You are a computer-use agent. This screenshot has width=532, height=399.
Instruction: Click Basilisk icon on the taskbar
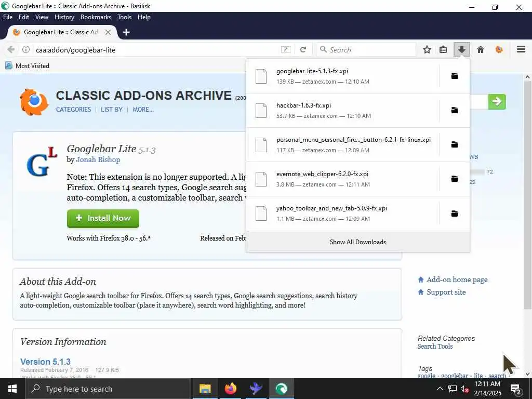pos(281,389)
